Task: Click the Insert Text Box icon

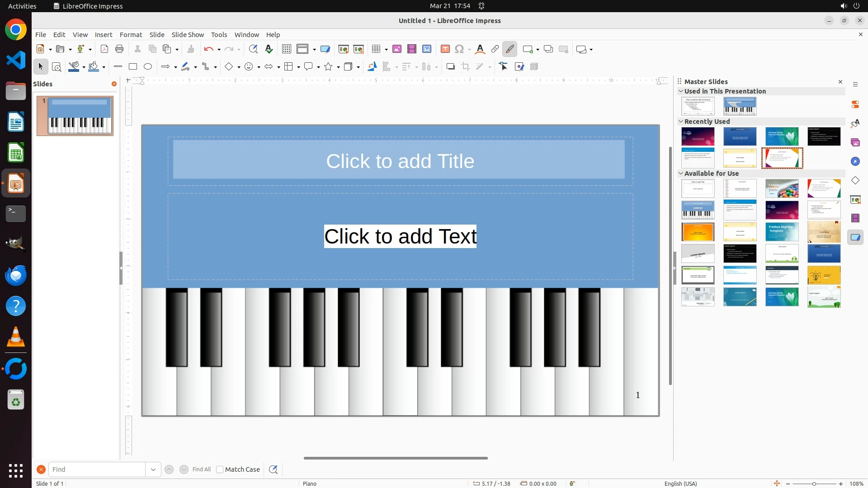Action: [445, 49]
